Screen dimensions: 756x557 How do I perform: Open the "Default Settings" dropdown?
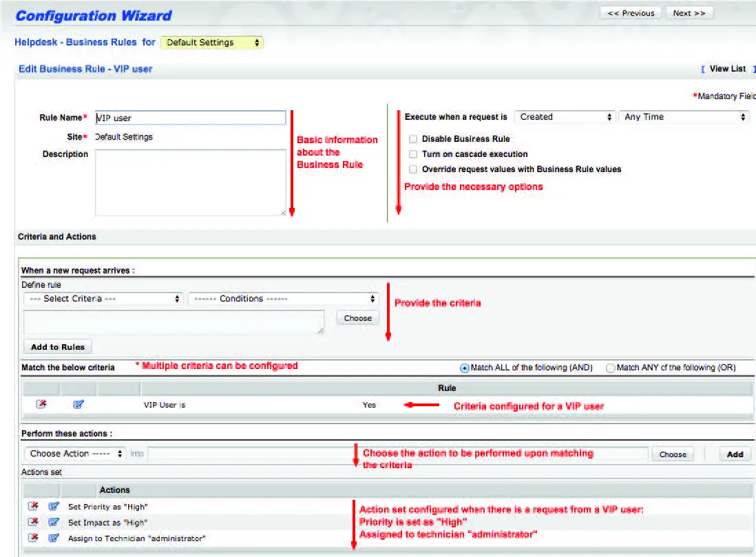pyautogui.click(x=213, y=42)
